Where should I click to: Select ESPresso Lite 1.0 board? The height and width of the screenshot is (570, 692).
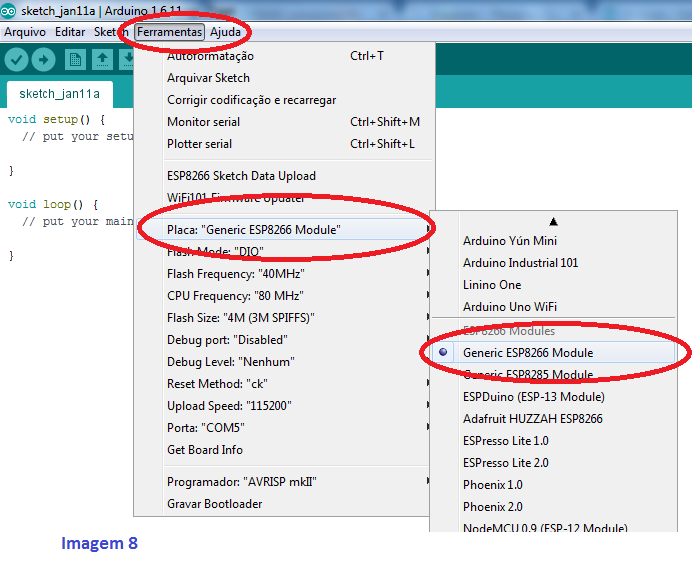[x=553, y=441]
